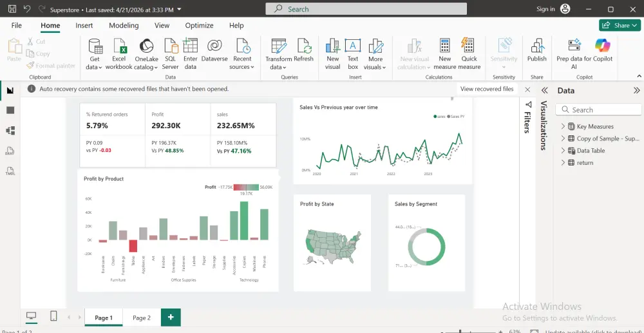This screenshot has height=333, width=644.
Task: Open DAX query view in sidebar
Action: pyautogui.click(x=10, y=151)
